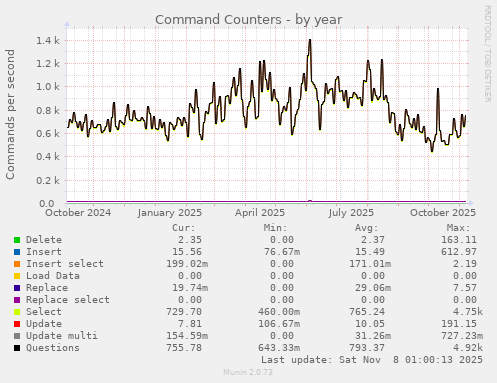Click the "October 2024" x-axis label

point(78,213)
